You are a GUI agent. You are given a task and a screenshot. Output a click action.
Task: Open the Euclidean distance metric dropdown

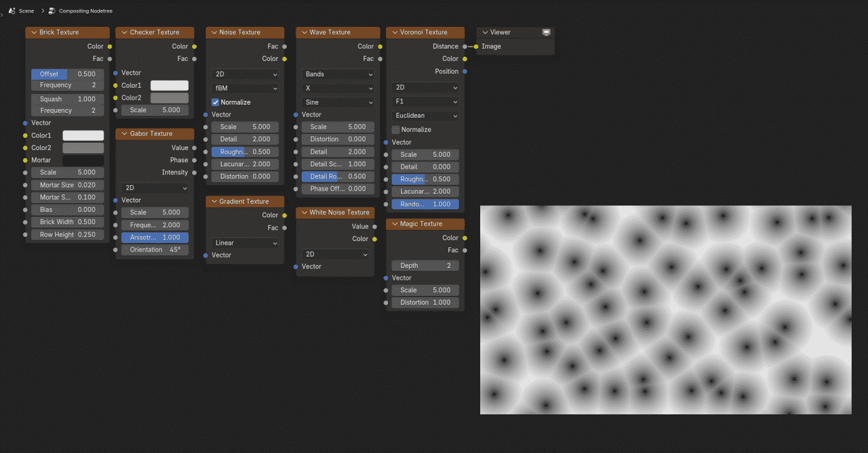[x=425, y=115]
